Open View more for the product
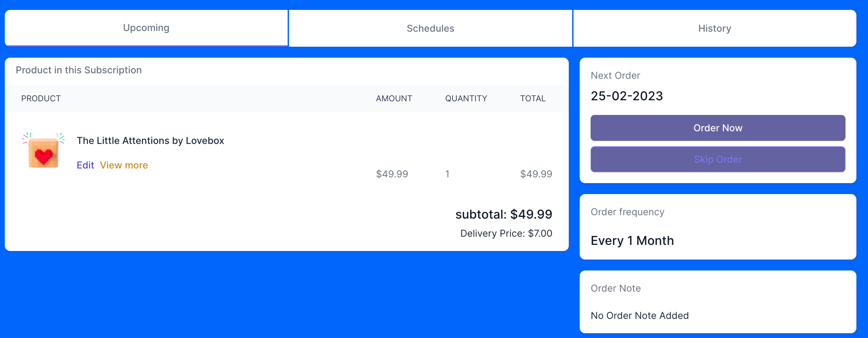Screen dimensions: 868x338 click(x=124, y=165)
